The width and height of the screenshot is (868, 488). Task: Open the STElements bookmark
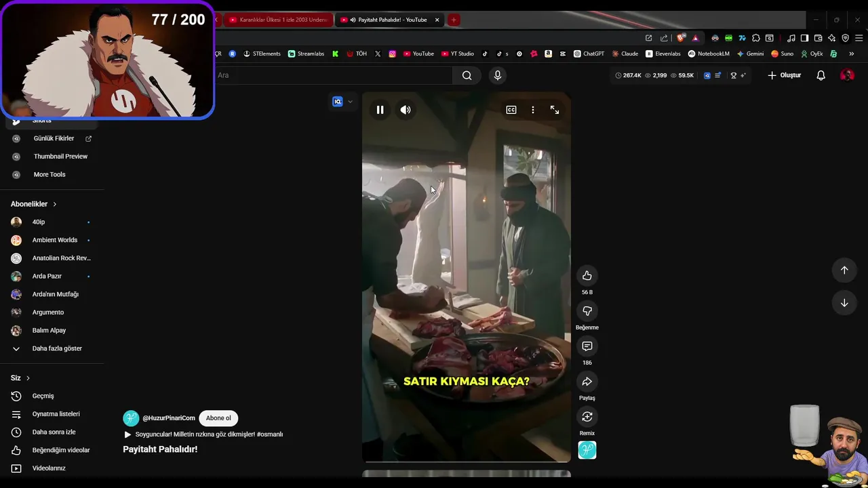262,54
